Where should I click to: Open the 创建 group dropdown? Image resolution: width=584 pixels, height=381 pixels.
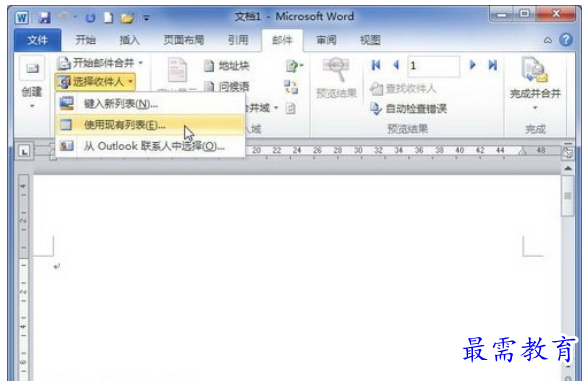click(x=32, y=83)
